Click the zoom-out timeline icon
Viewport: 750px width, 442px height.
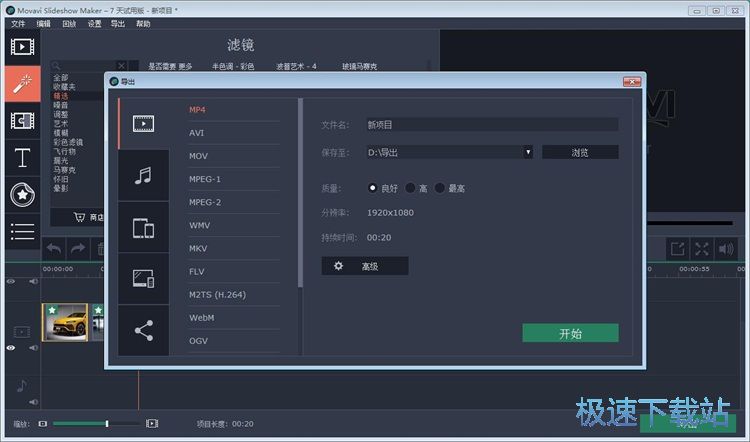click(x=43, y=424)
